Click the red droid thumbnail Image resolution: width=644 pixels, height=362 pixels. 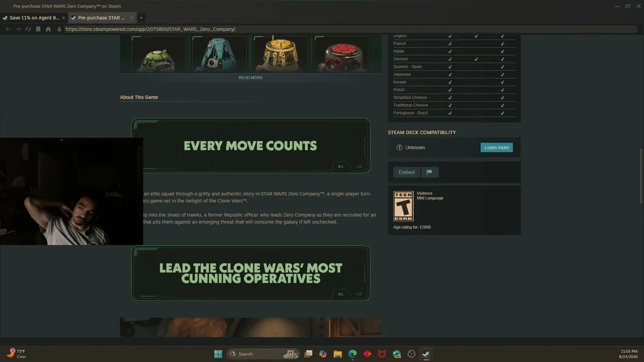click(x=342, y=54)
